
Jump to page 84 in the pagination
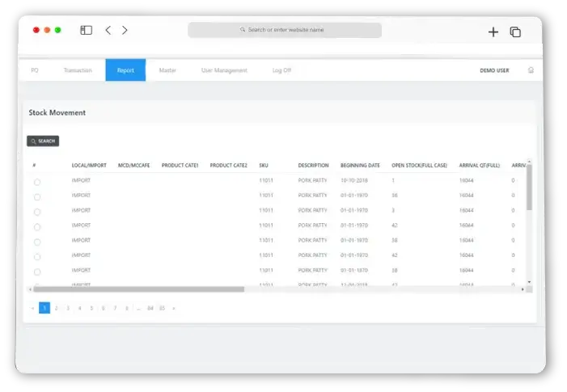[x=150, y=308]
